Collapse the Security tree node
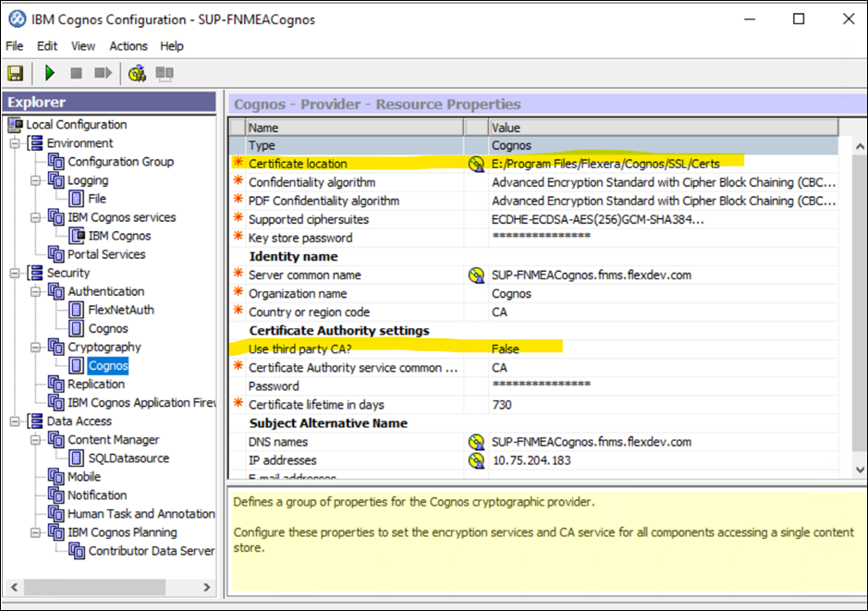 pos(15,274)
